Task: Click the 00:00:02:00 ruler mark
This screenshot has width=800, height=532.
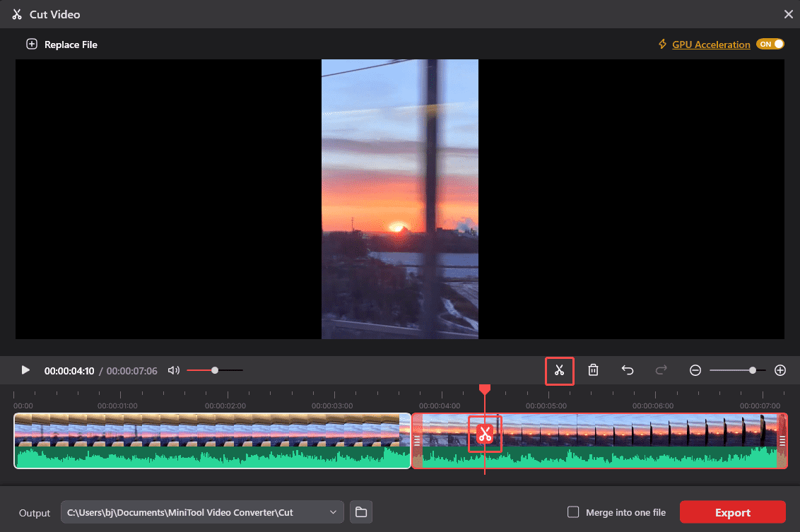Action: pos(225,406)
